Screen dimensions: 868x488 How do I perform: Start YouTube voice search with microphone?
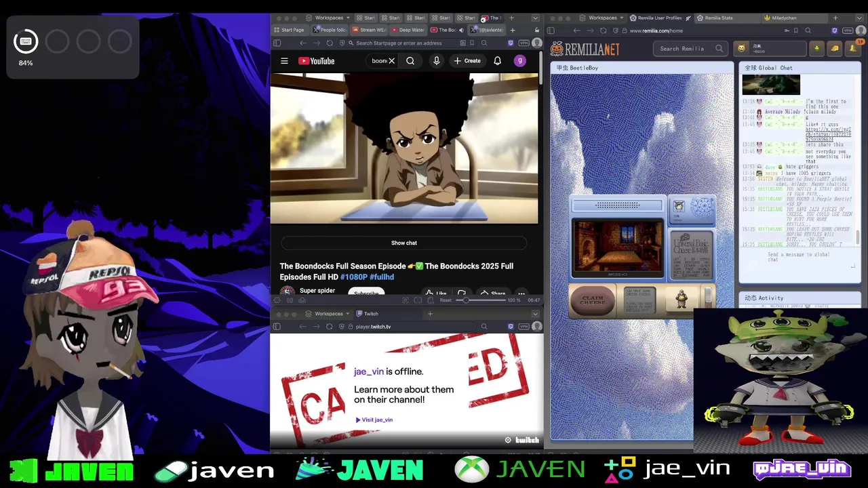coord(437,61)
